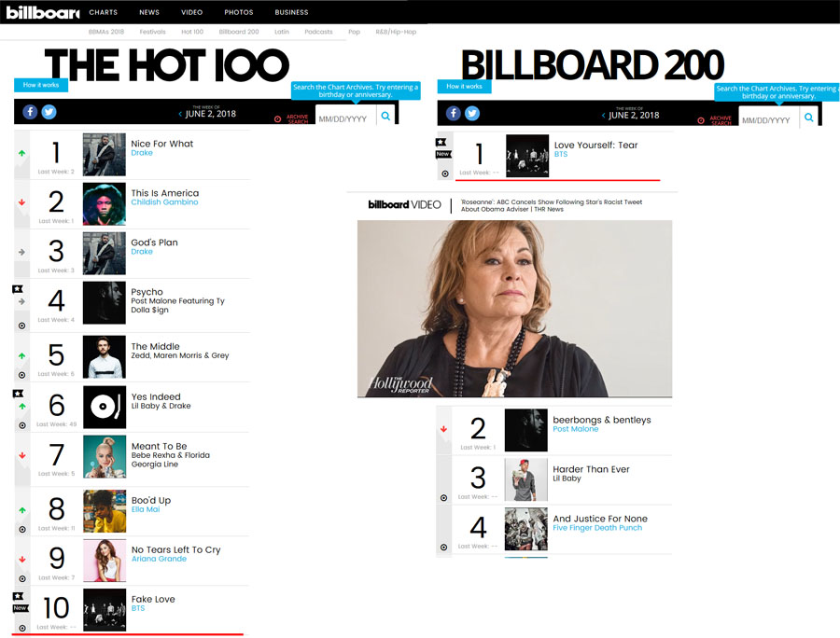Image resolution: width=840 pixels, height=638 pixels.
Task: Go to previous week on Billboard 200 date
Action: (x=603, y=116)
